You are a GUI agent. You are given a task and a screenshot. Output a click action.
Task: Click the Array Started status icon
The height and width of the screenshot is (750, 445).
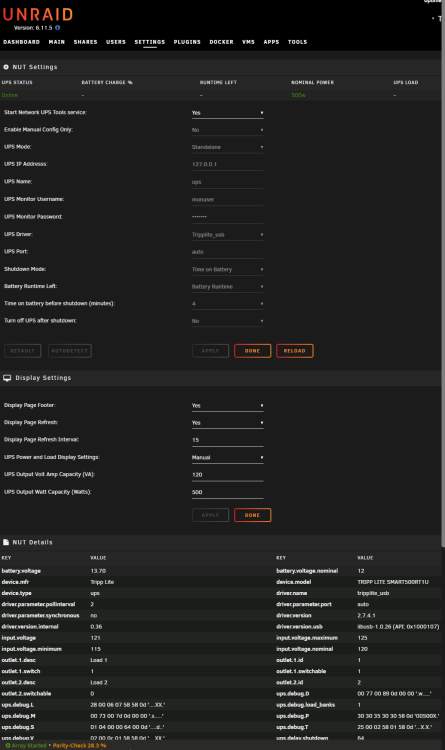coord(7,746)
